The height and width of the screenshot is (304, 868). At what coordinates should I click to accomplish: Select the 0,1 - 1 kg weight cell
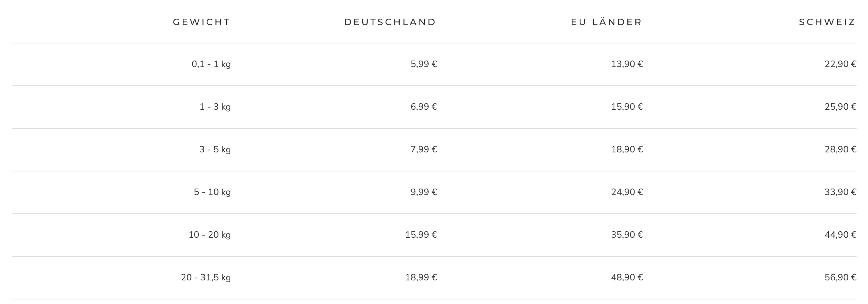point(211,64)
